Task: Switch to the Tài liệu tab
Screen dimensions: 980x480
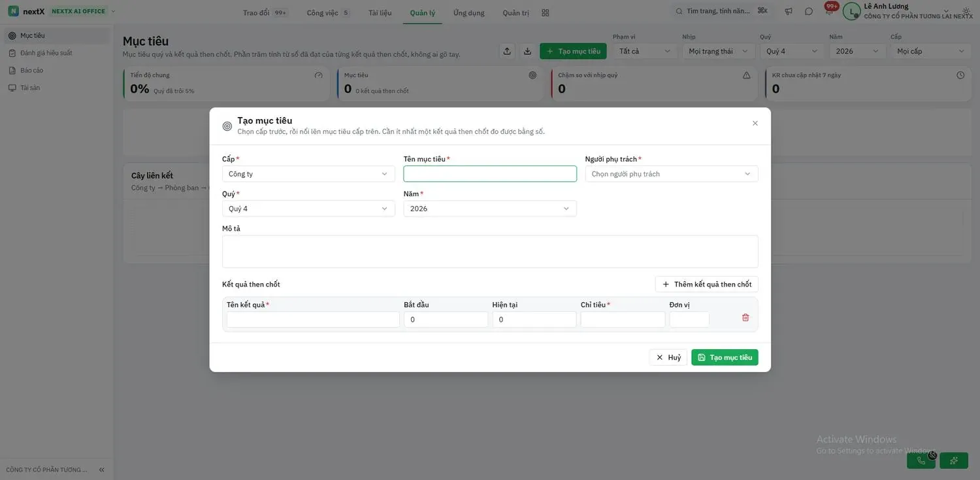Action: [380, 12]
